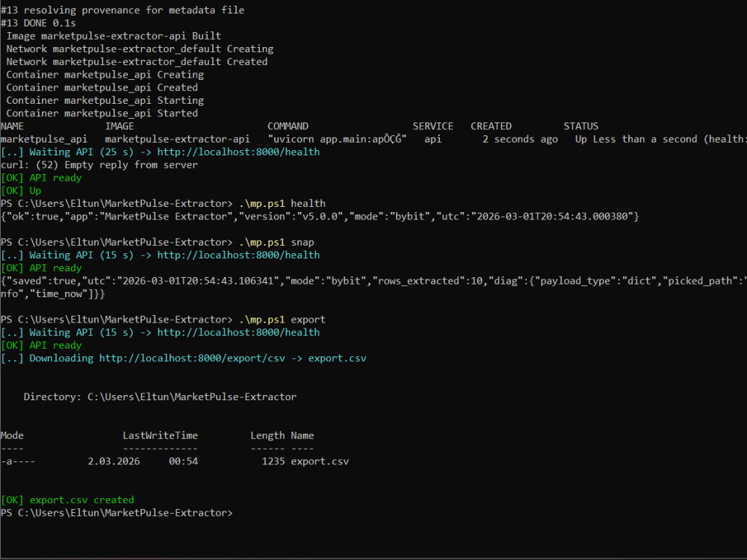Image resolution: width=747 pixels, height=560 pixels.
Task: Click the first http://localhost:8000/health URL after 25 s
Action: pos(238,152)
